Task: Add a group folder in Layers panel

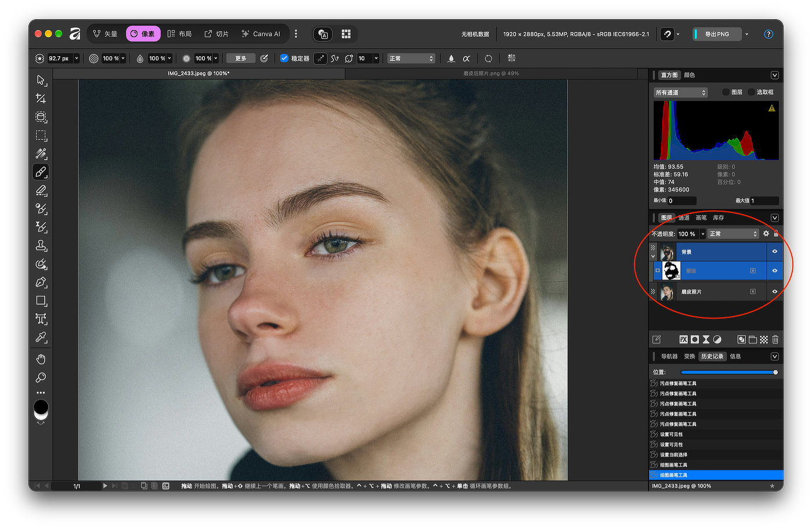Action: coord(753,339)
